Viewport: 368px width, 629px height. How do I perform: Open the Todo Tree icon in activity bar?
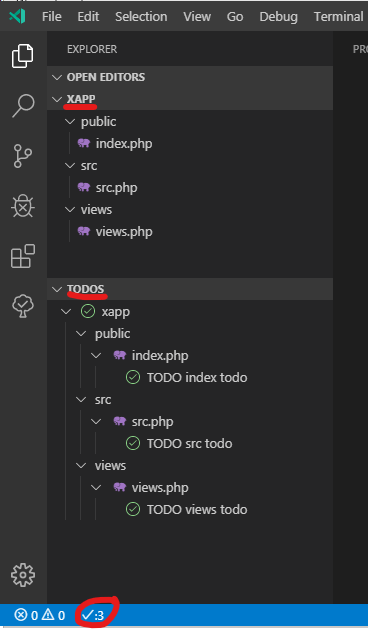click(x=23, y=306)
